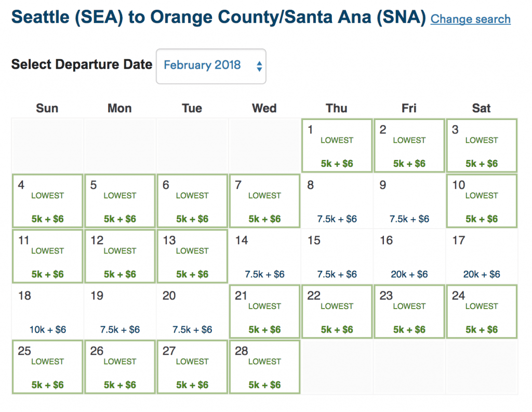The image size is (532, 412).
Task: Choose February 2 at 5k + $6
Action: point(409,146)
